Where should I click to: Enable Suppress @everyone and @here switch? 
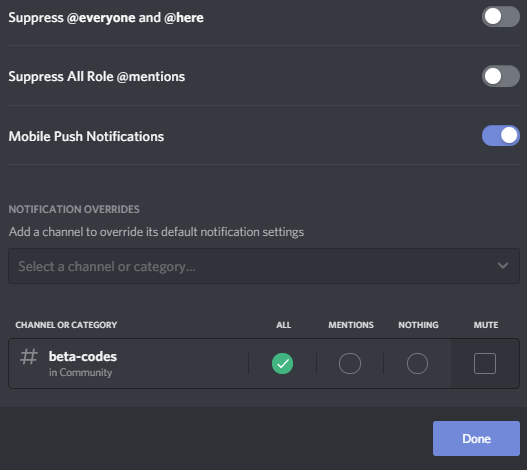click(501, 16)
